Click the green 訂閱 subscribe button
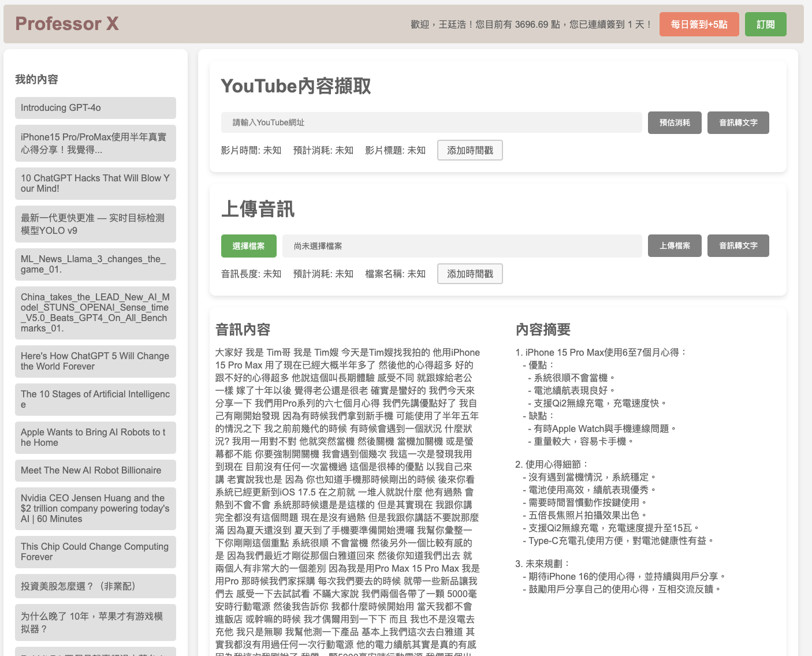 pyautogui.click(x=765, y=24)
